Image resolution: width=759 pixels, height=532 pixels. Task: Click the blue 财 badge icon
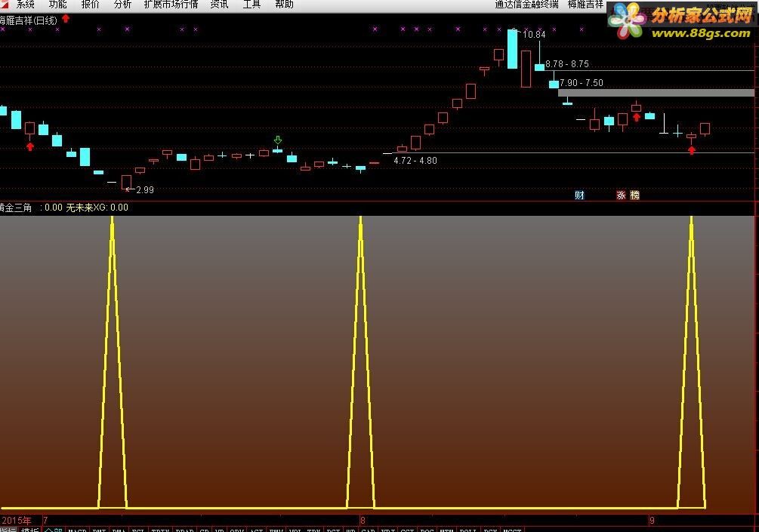[x=579, y=195]
